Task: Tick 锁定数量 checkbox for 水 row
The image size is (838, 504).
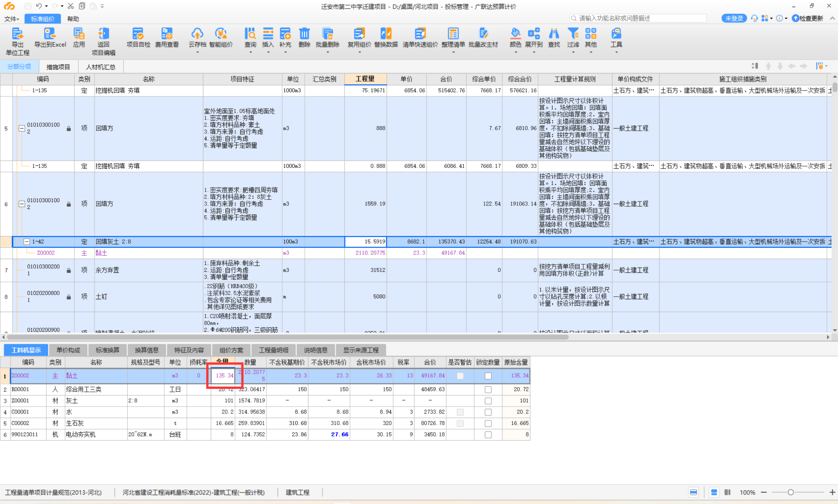Action: 488,412
